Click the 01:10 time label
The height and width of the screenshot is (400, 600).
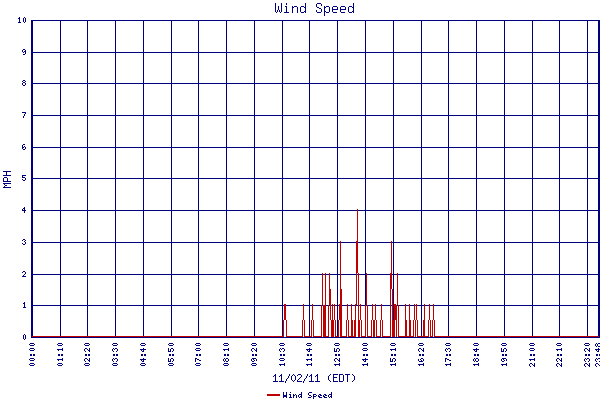(x=60, y=354)
